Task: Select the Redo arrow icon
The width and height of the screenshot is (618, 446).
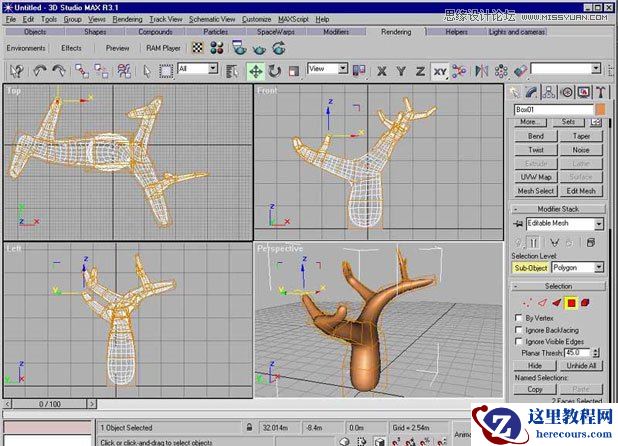Action: (59, 71)
